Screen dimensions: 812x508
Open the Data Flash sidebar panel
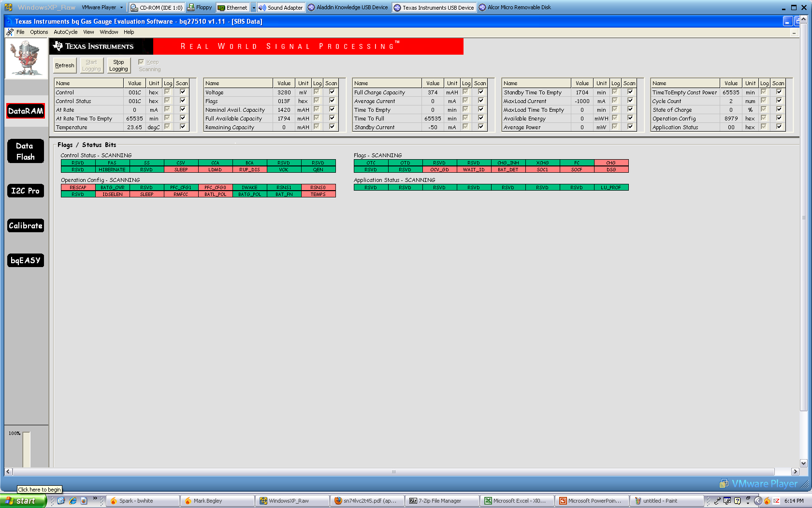click(x=26, y=151)
